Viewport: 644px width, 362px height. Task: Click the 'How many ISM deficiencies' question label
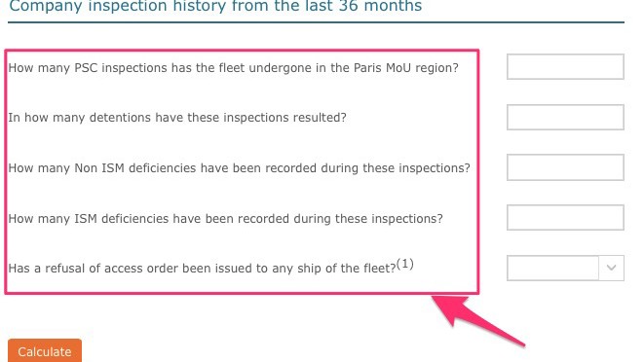point(225,219)
